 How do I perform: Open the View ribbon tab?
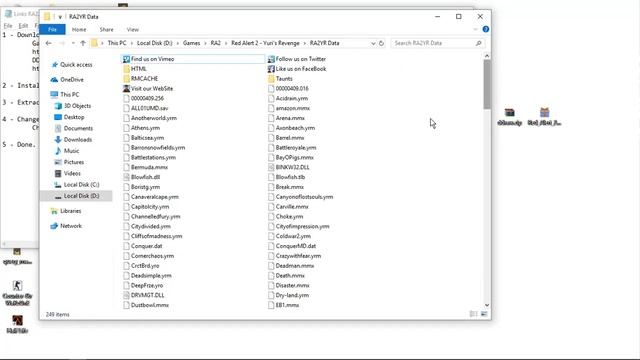(x=133, y=29)
